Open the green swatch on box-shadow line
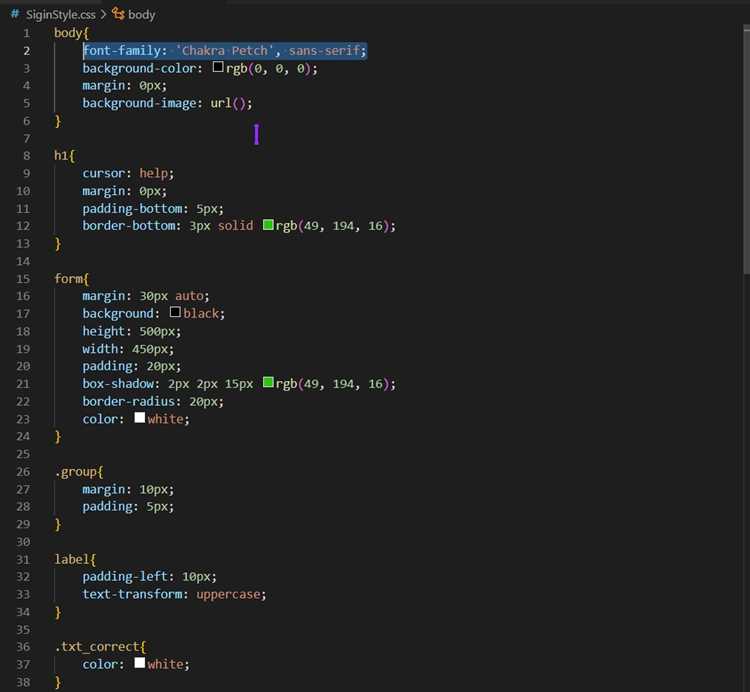The image size is (750, 692). point(268,383)
